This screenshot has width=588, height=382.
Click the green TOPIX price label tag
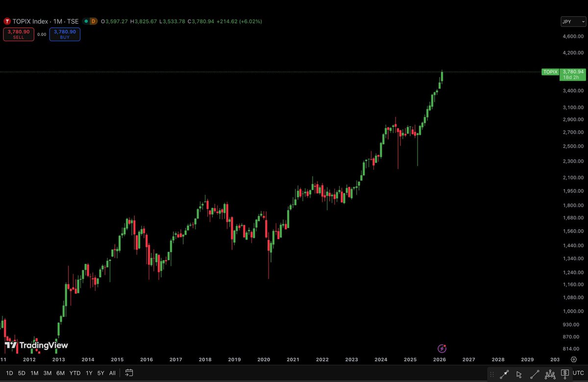(550, 72)
